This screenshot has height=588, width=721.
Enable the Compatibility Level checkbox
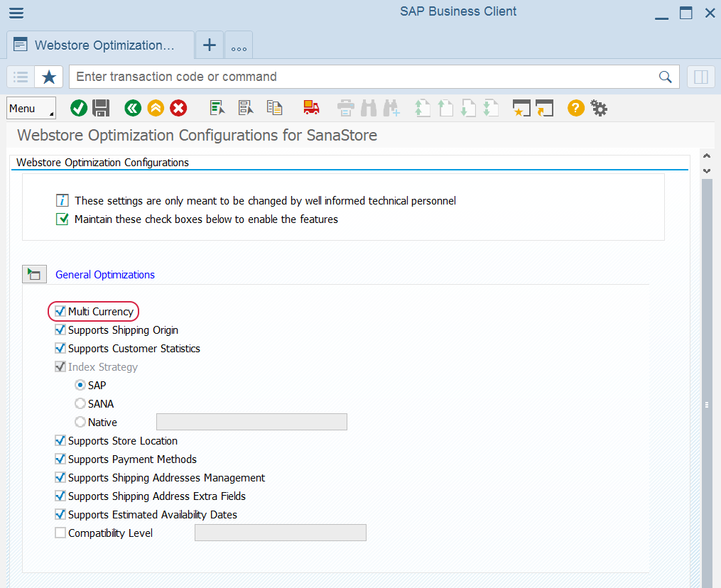[60, 533]
